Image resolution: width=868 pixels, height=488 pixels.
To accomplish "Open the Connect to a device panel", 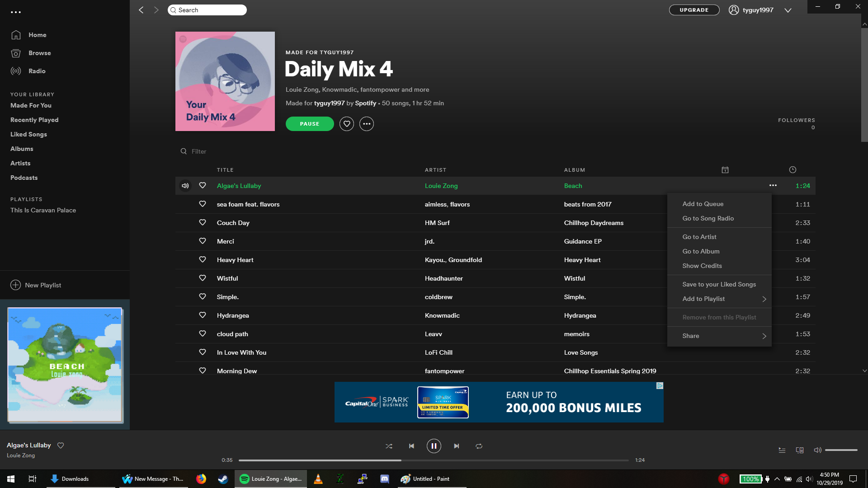I will pyautogui.click(x=800, y=450).
